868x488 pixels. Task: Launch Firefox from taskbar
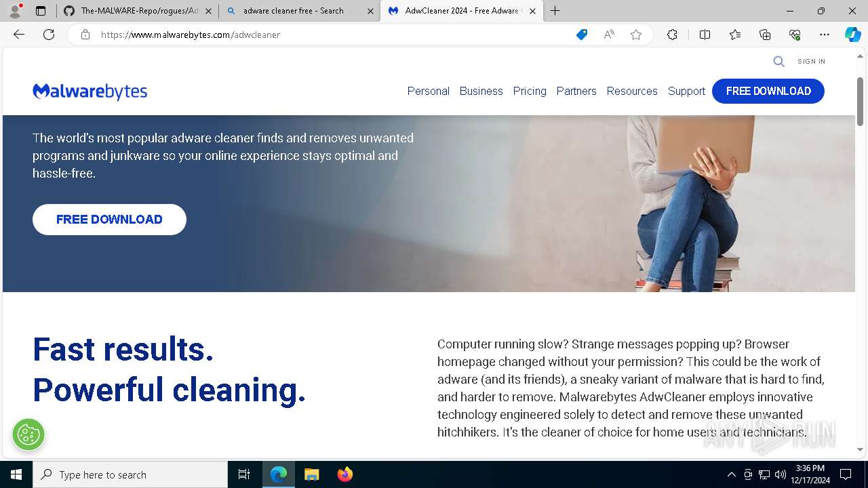click(344, 474)
